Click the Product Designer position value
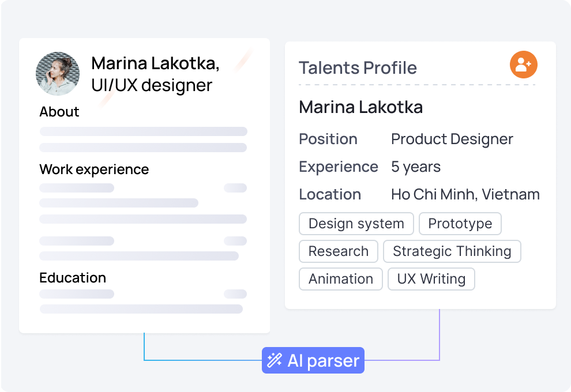571x392 pixels. point(452,140)
